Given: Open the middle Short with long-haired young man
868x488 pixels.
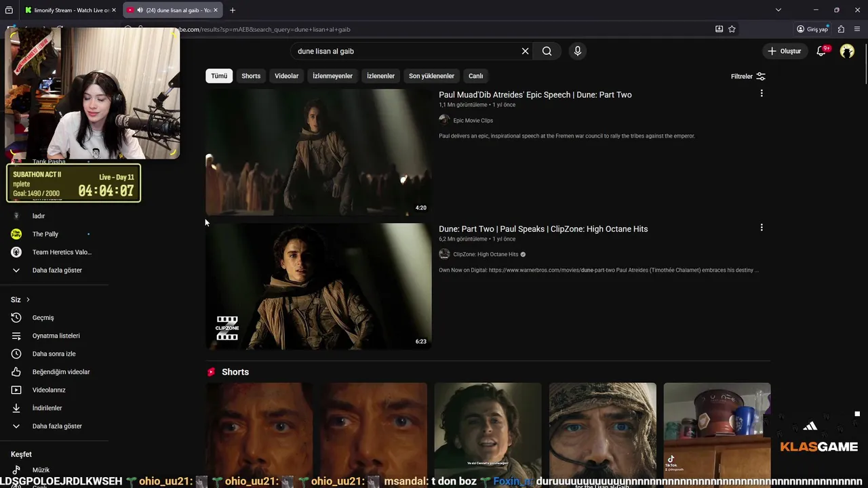Looking at the screenshot, I should [x=488, y=434].
